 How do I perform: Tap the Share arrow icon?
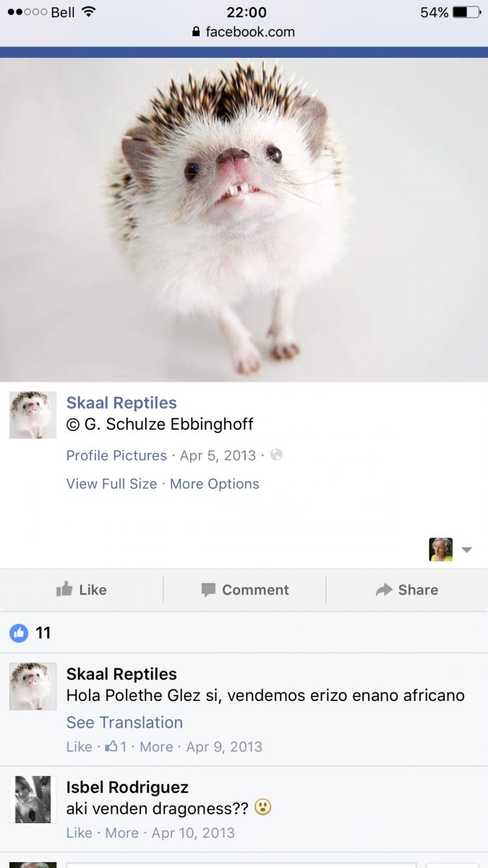coord(384,590)
